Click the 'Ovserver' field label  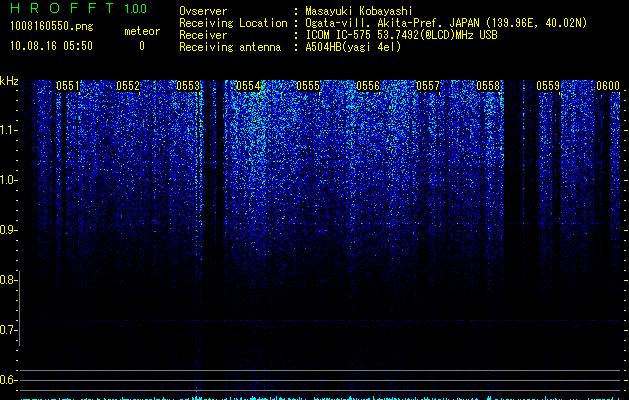(x=203, y=11)
